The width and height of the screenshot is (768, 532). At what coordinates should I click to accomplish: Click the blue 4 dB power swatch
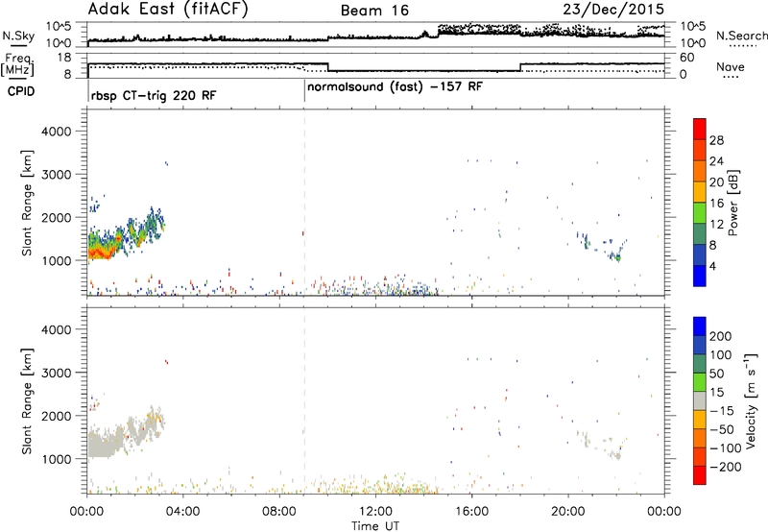tap(700, 276)
